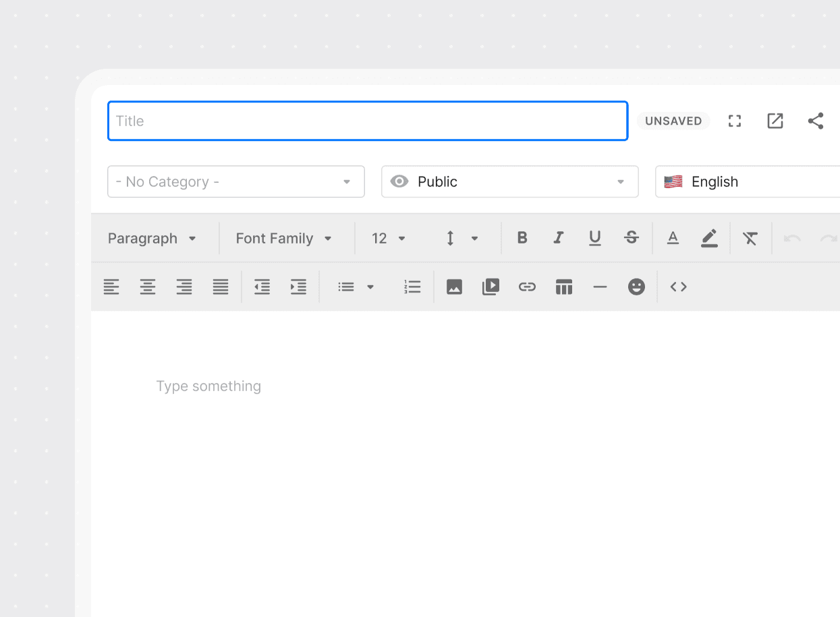Align text center
The image size is (840, 617).
click(x=148, y=287)
